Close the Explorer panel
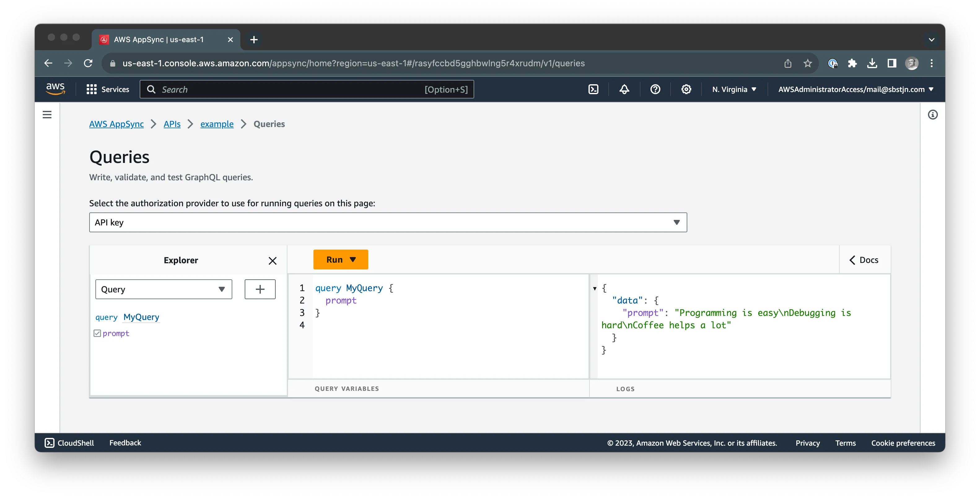 coord(272,261)
